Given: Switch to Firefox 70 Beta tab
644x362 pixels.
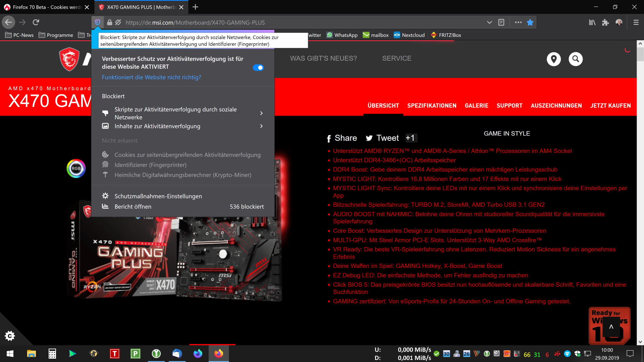Looking at the screenshot, I should [x=46, y=7].
